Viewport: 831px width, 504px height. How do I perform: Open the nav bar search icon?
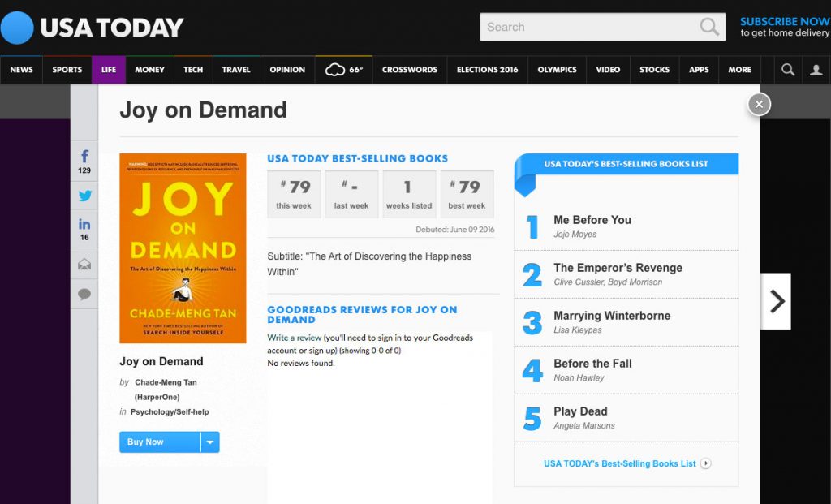click(788, 70)
